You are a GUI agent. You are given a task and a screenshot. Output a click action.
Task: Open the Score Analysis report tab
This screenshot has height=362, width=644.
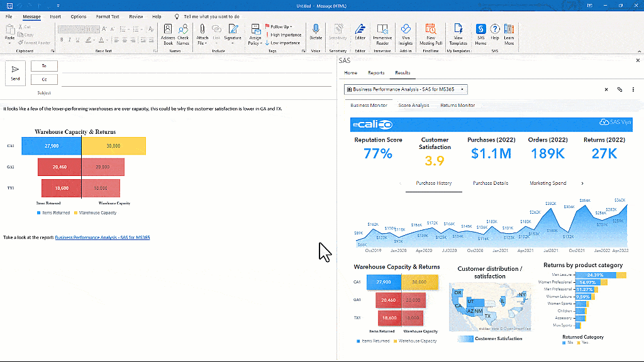click(414, 106)
